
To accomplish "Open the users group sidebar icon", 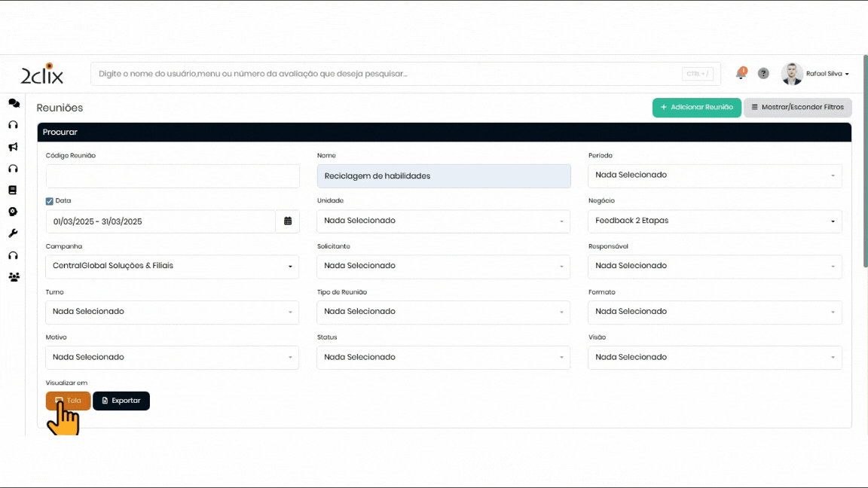I will [14, 277].
